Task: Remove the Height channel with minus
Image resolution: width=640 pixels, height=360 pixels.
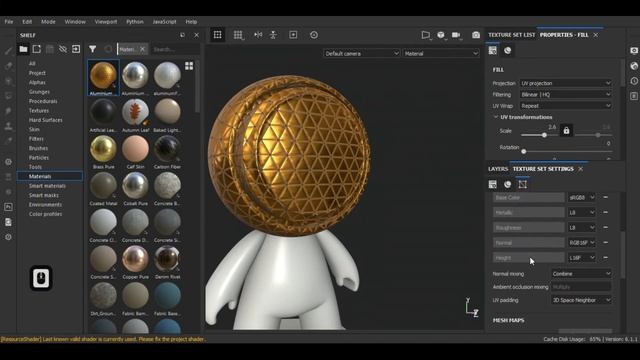Action: pos(605,258)
